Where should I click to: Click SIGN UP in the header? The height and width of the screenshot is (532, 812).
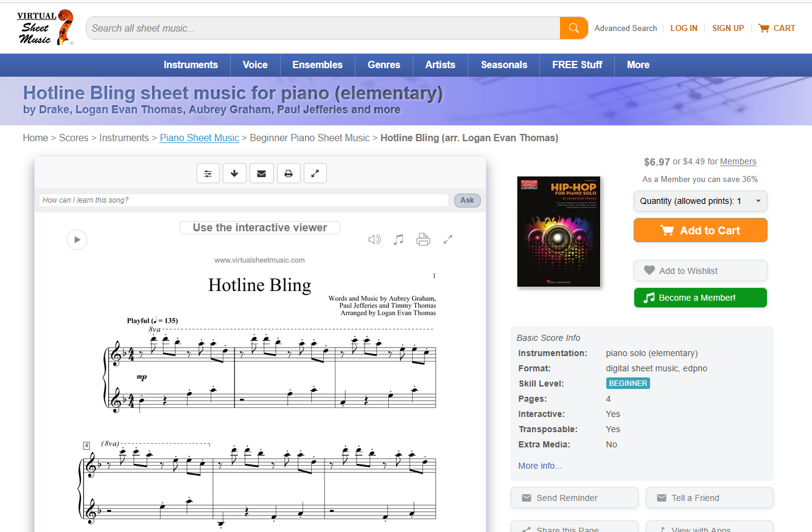click(728, 28)
